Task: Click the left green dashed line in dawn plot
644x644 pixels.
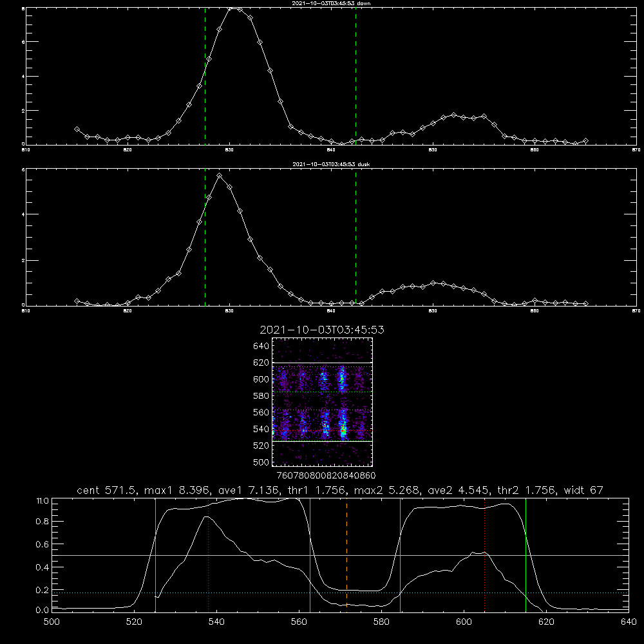Action: (205, 77)
